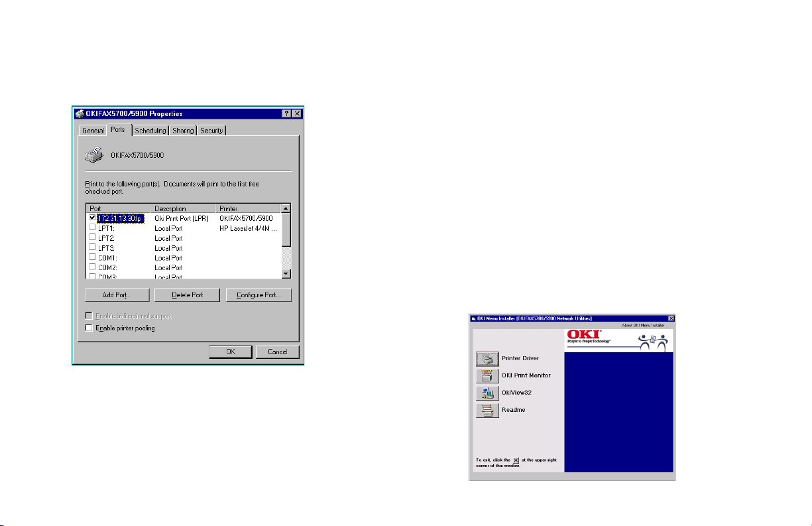Screen dimensions: 812x526
Task: Check the LPT3: port checkbox
Action: tap(92, 247)
